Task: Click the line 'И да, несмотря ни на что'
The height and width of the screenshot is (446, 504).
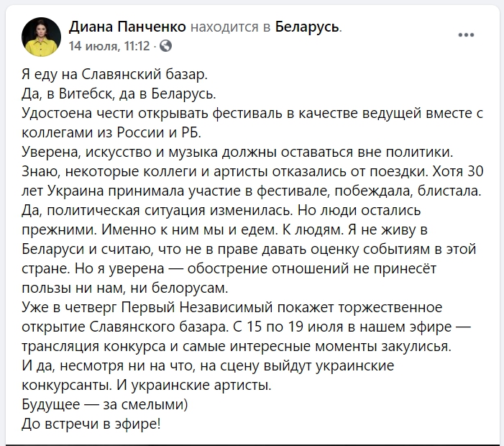Action: tap(208, 366)
